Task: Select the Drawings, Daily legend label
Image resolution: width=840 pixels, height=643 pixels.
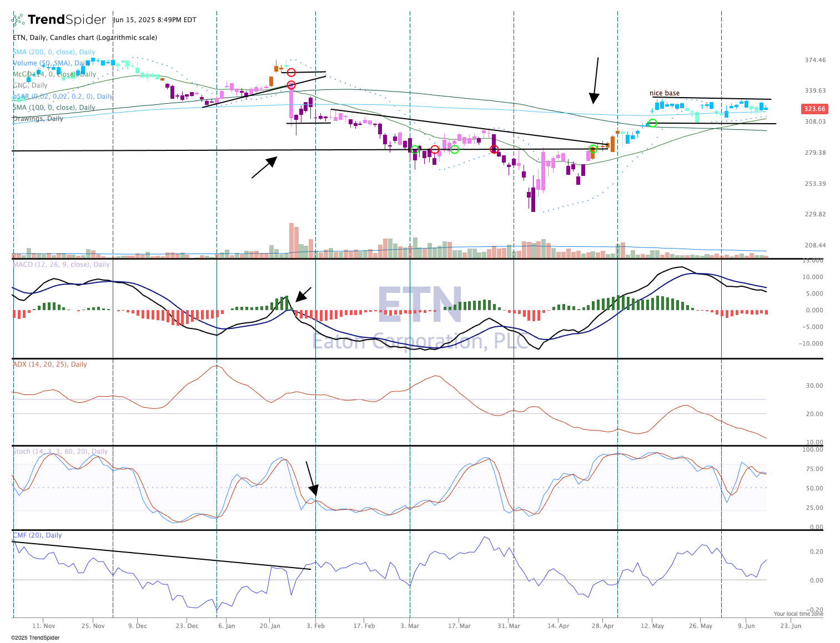Action: (x=38, y=119)
